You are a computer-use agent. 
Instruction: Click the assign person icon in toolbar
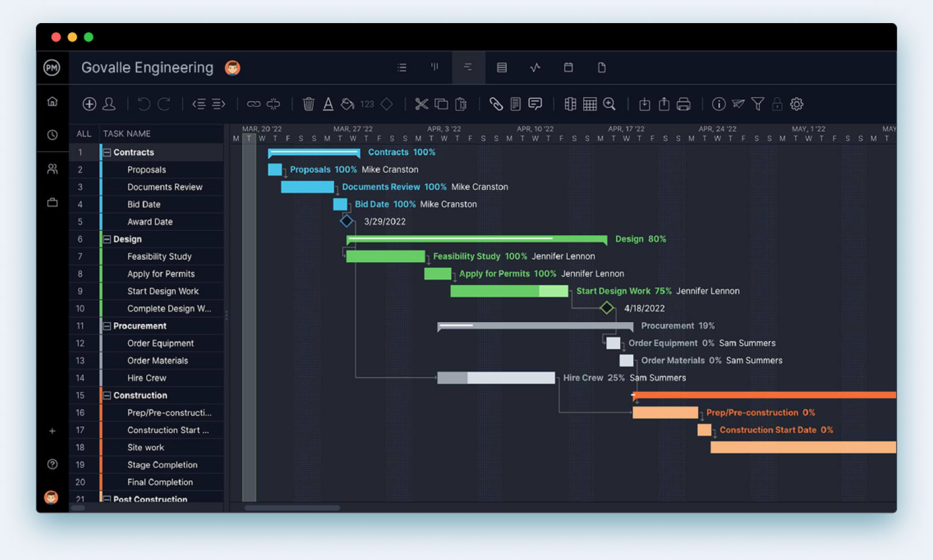(x=109, y=104)
